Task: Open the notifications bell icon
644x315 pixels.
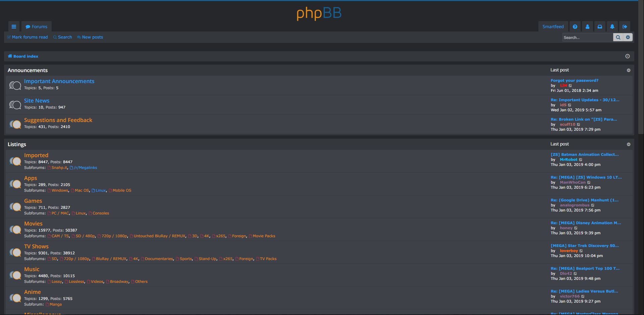Action: point(612,26)
